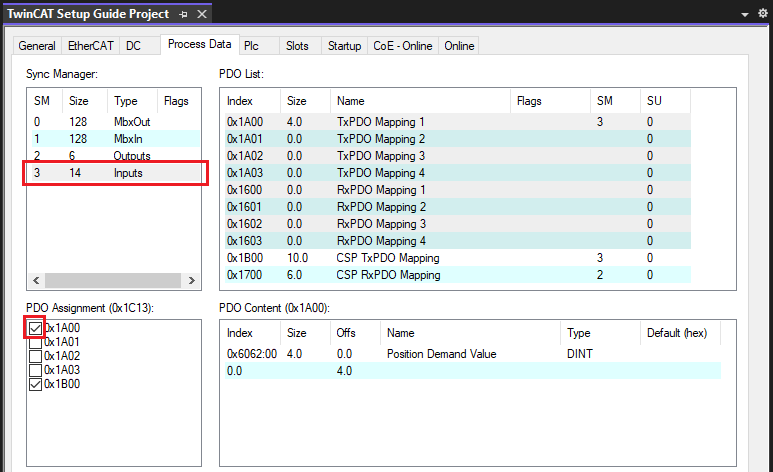The height and width of the screenshot is (472, 773).
Task: Enable the 0x1A01 PDO assignment checkbox
Action: [x=36, y=342]
